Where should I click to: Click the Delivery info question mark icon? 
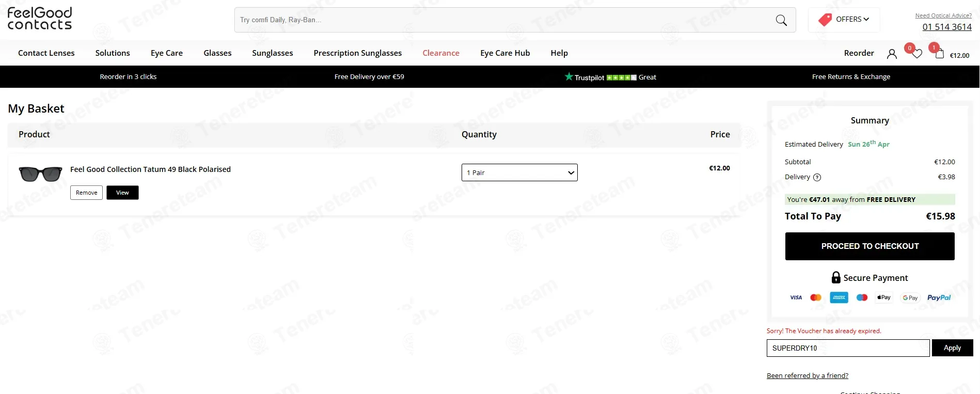pyautogui.click(x=817, y=177)
